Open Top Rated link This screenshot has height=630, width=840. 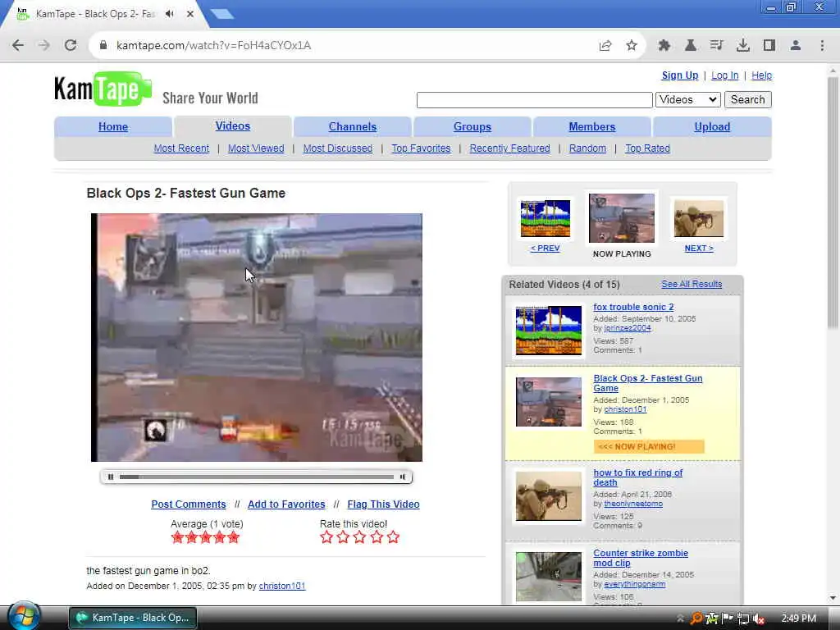click(648, 148)
